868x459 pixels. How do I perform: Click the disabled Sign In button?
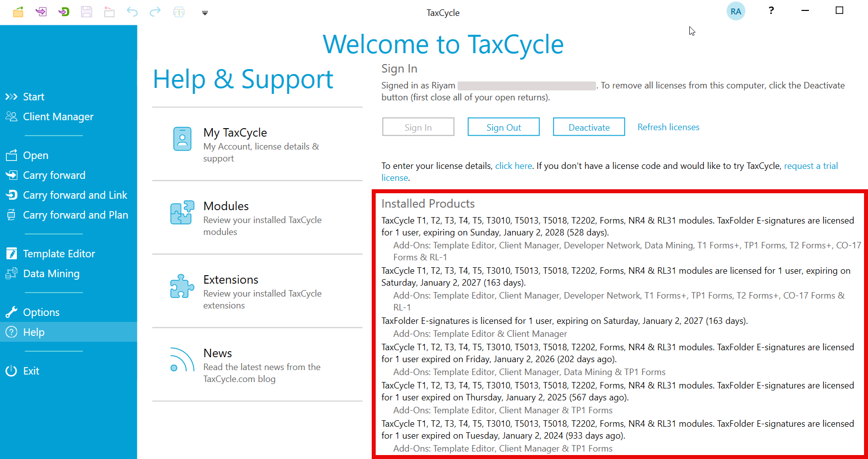418,127
